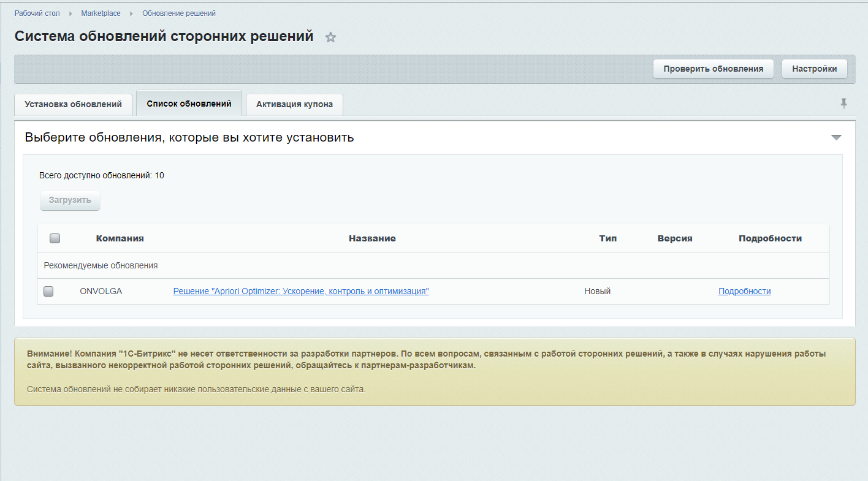Open the Активация купона tab

click(x=294, y=104)
